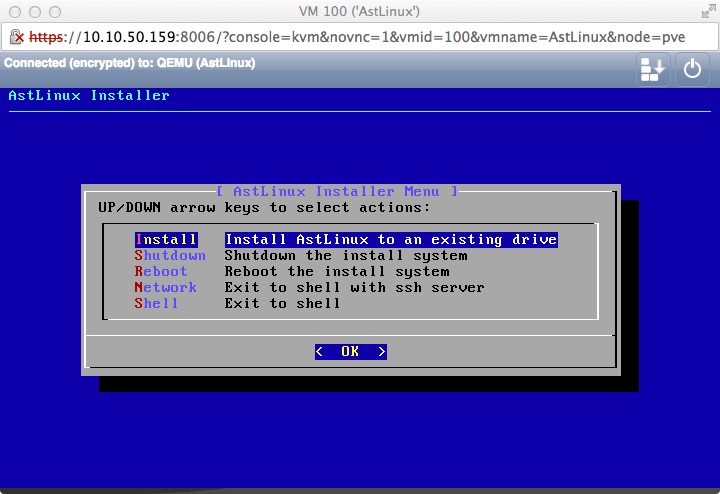Select the Network menu entry

165,288
